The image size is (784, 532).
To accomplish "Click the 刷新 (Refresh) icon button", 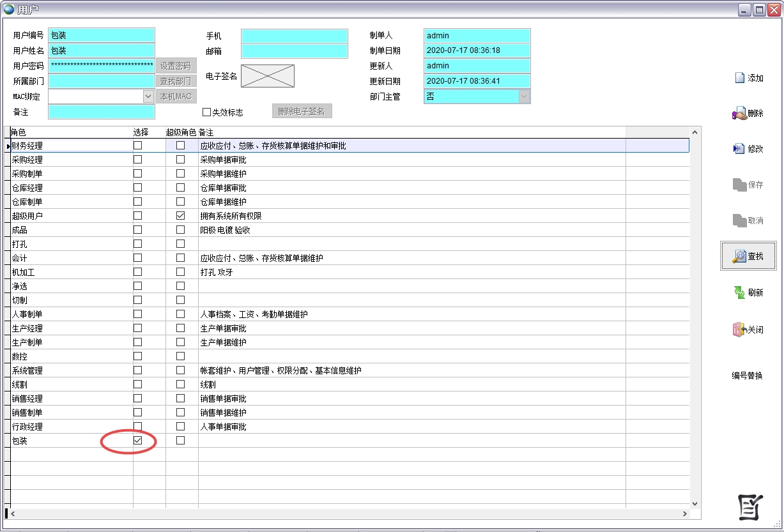I will coord(748,293).
